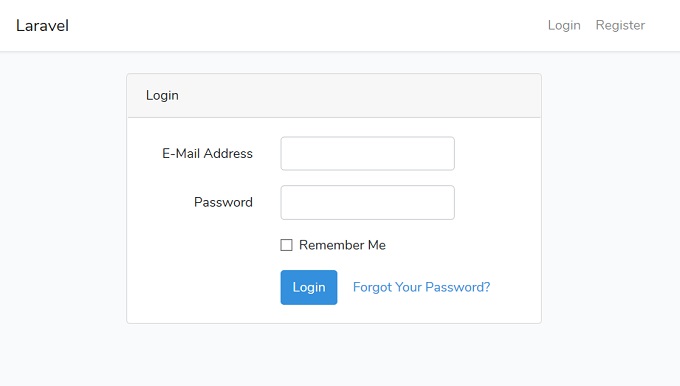Start a password reset via Forgot Your Password

[x=422, y=287]
